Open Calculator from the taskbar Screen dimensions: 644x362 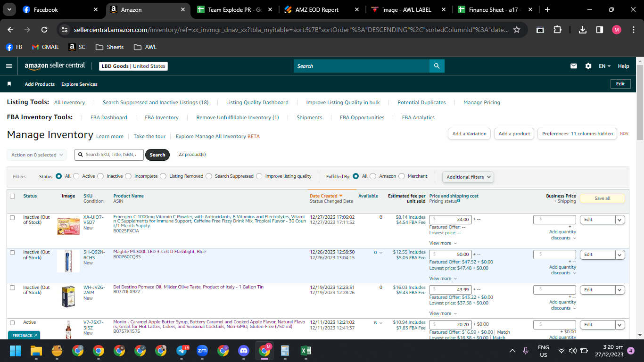click(x=285, y=351)
